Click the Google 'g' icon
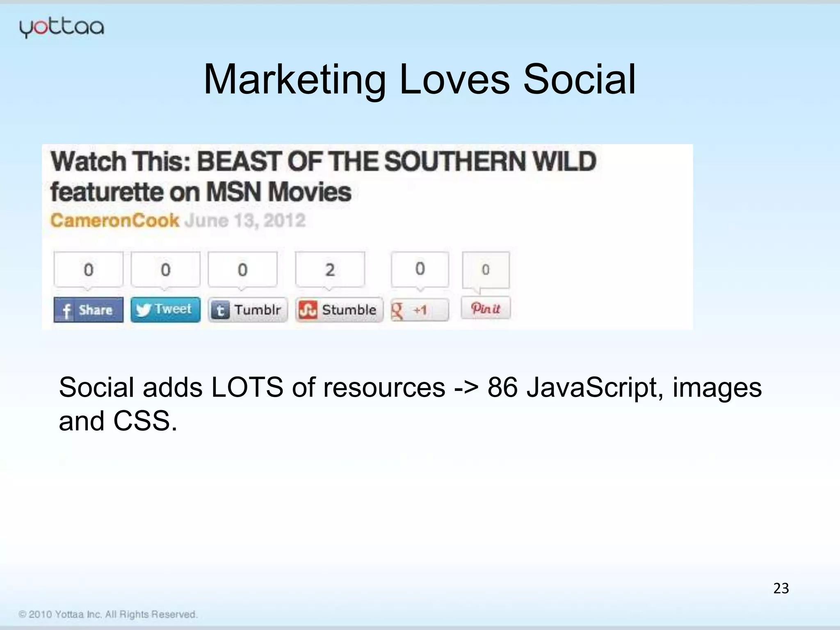The width and height of the screenshot is (840, 630). click(397, 310)
